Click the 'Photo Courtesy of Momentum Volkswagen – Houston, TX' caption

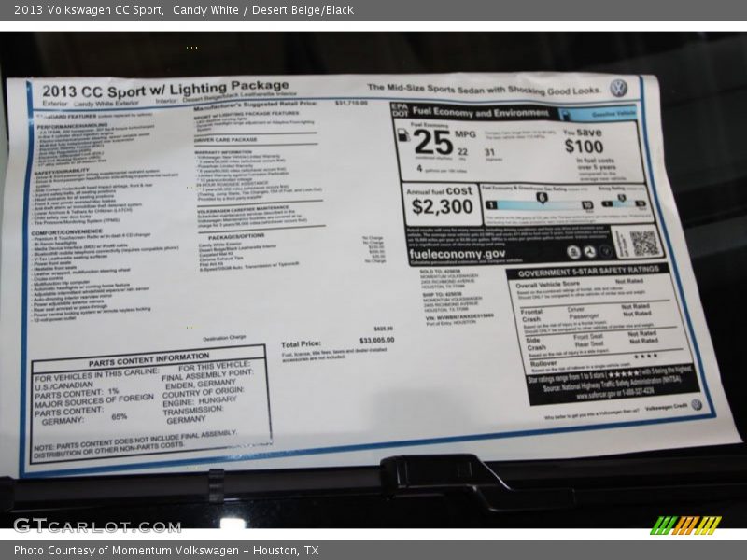point(166,551)
